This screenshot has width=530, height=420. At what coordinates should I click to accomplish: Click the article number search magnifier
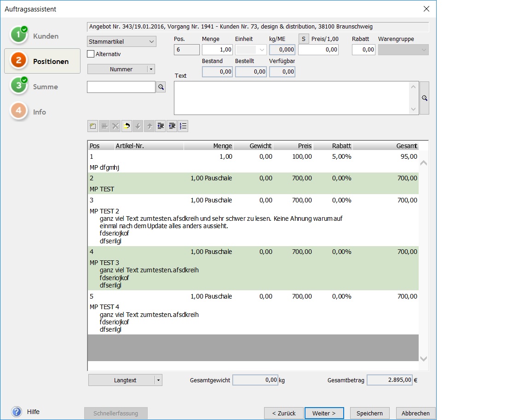click(161, 87)
